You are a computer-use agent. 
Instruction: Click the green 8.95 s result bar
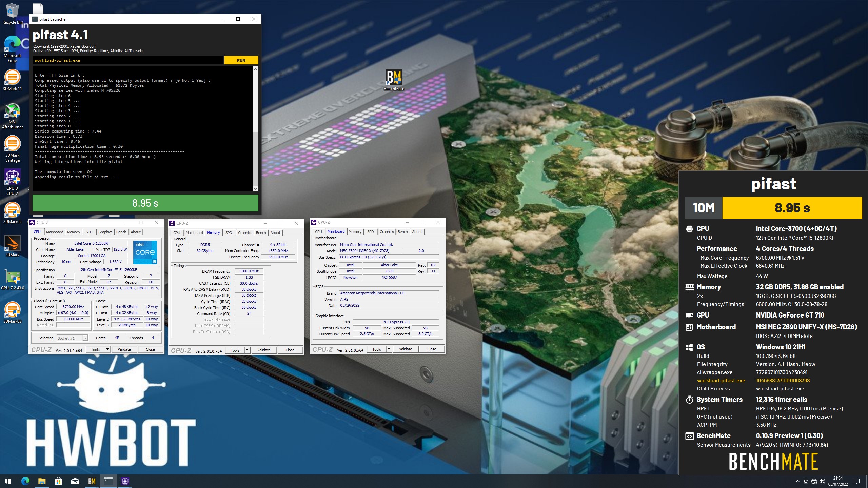tap(145, 203)
